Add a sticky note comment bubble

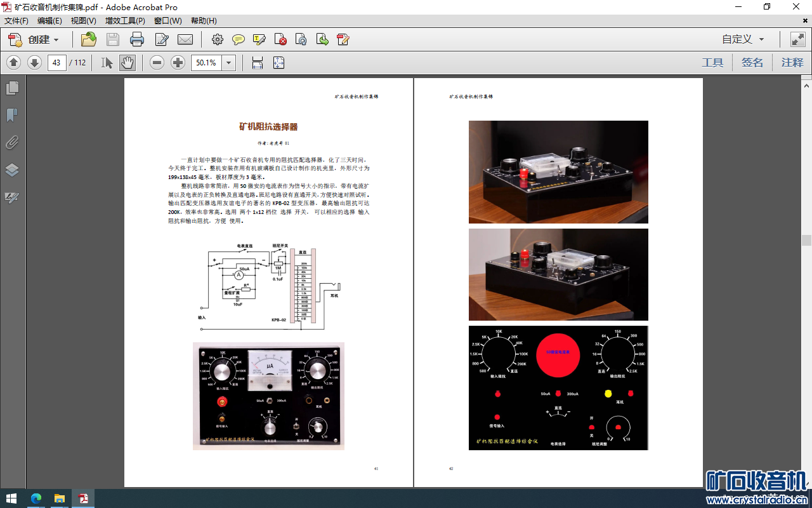239,39
